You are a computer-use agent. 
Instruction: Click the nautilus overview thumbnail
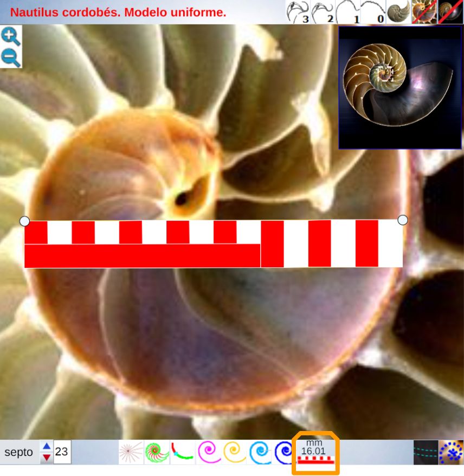click(x=400, y=88)
